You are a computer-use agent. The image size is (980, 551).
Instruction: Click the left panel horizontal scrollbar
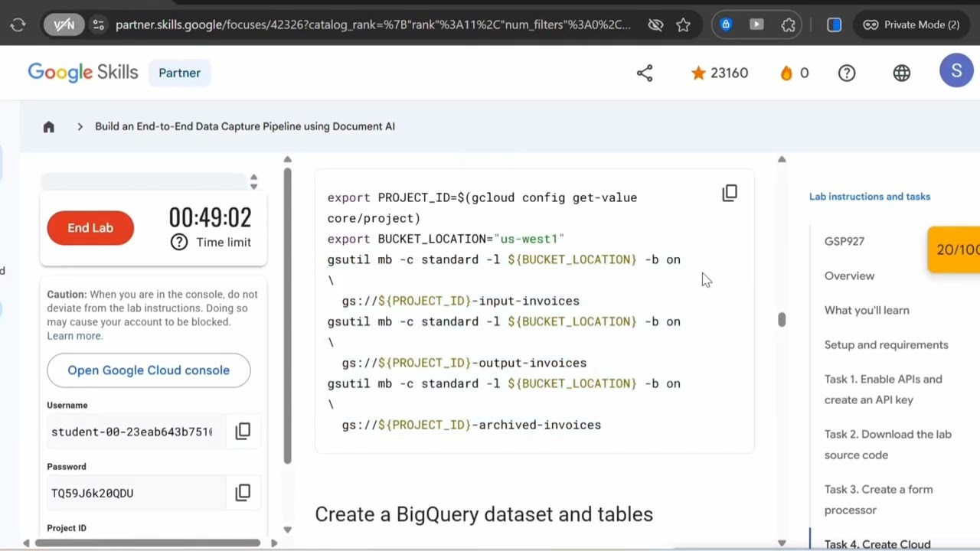point(147,543)
